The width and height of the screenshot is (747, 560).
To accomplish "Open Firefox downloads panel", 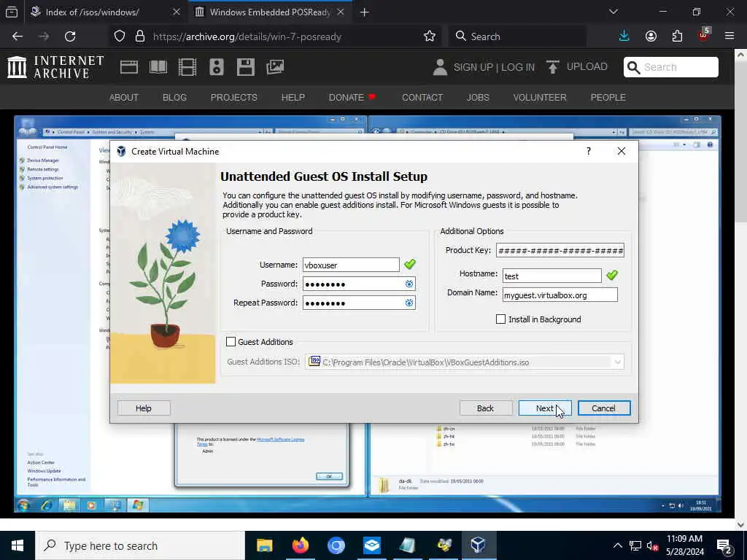I will [624, 36].
